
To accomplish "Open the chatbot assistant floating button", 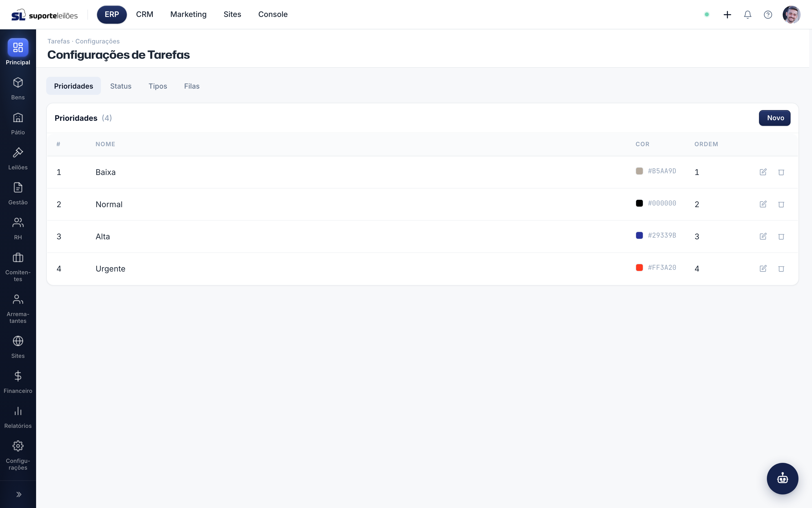I will (x=782, y=478).
